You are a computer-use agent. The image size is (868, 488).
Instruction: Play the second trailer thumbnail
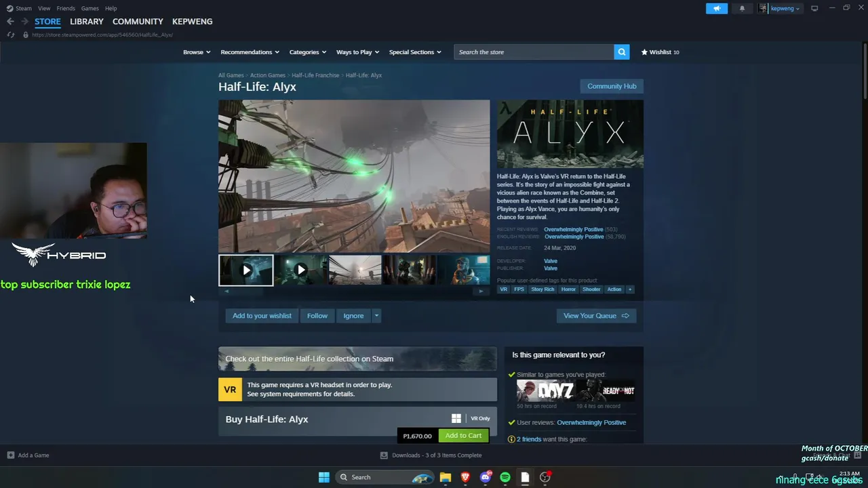point(300,270)
